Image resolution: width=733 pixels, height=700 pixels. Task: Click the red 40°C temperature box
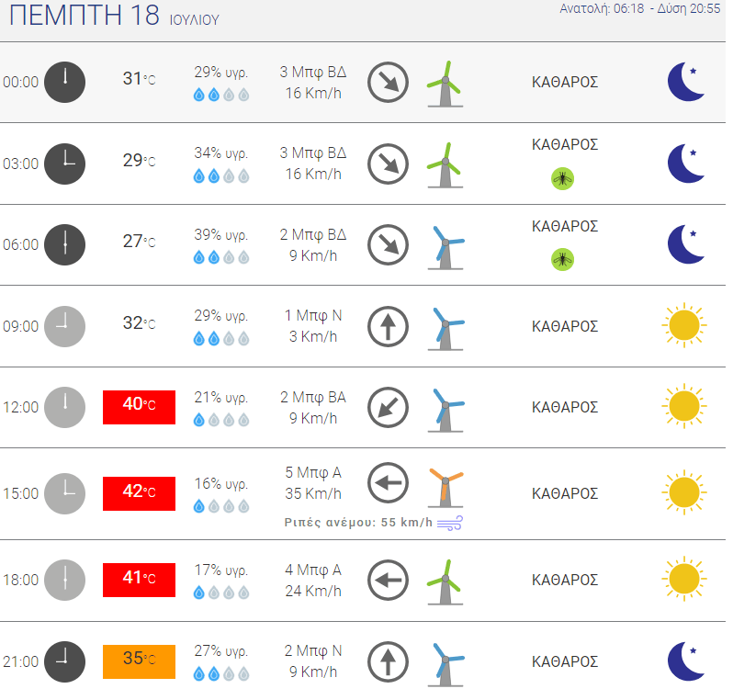(x=139, y=407)
